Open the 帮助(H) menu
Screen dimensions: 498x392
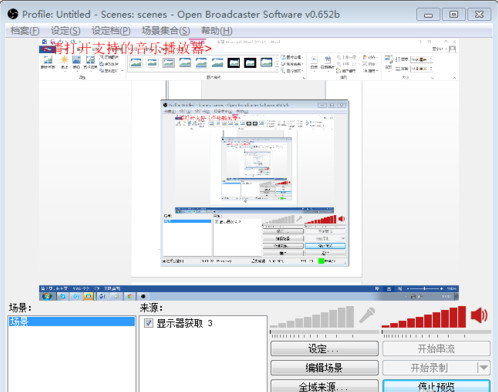click(217, 31)
